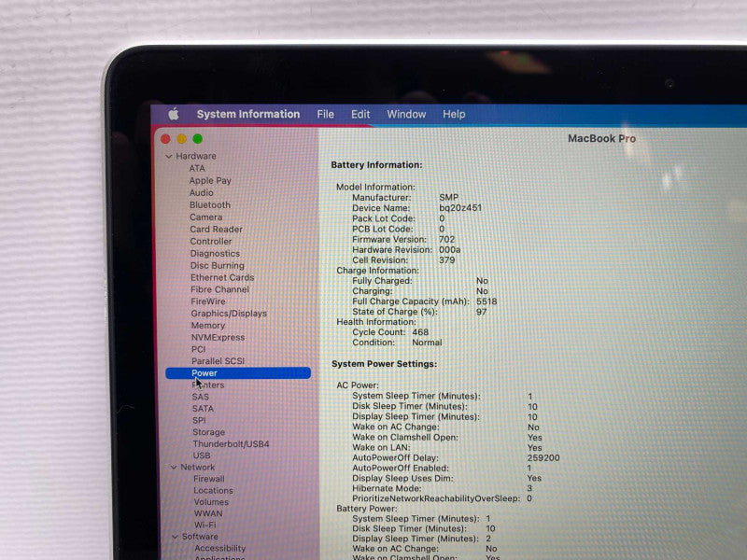Click the Manufacturer value SMP
The width and height of the screenshot is (747, 560).
(449, 197)
